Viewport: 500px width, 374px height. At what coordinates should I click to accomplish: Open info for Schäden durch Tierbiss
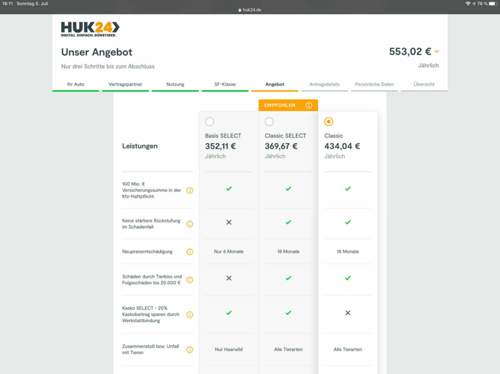tap(190, 280)
